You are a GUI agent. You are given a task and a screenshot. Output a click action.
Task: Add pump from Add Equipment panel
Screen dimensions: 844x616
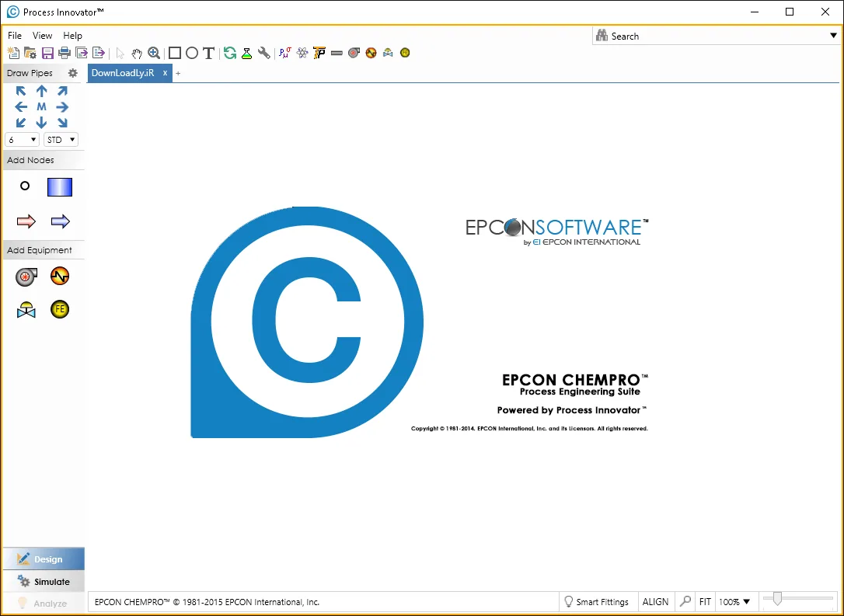[26, 277]
